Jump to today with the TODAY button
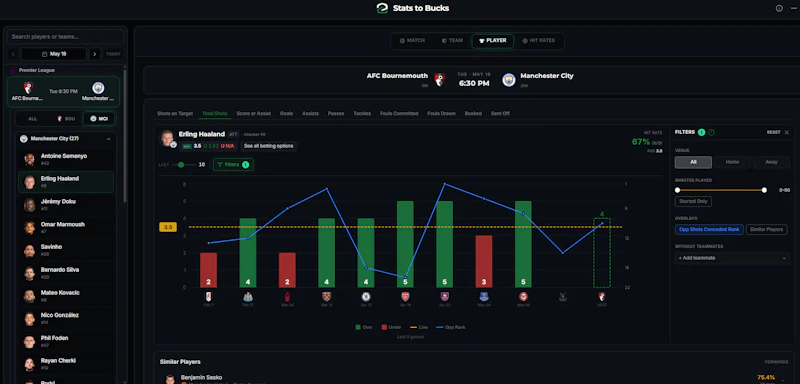 [x=113, y=54]
